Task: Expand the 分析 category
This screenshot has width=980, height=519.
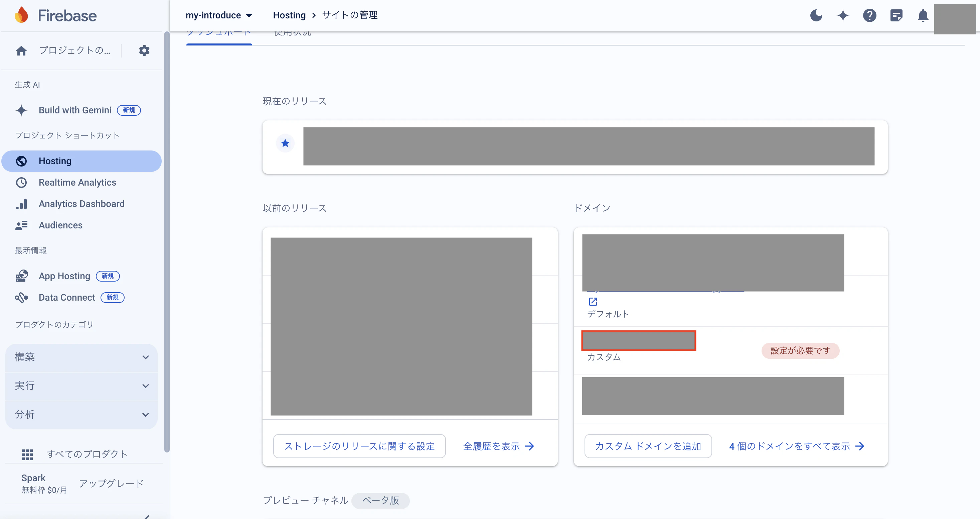Action: 81,414
